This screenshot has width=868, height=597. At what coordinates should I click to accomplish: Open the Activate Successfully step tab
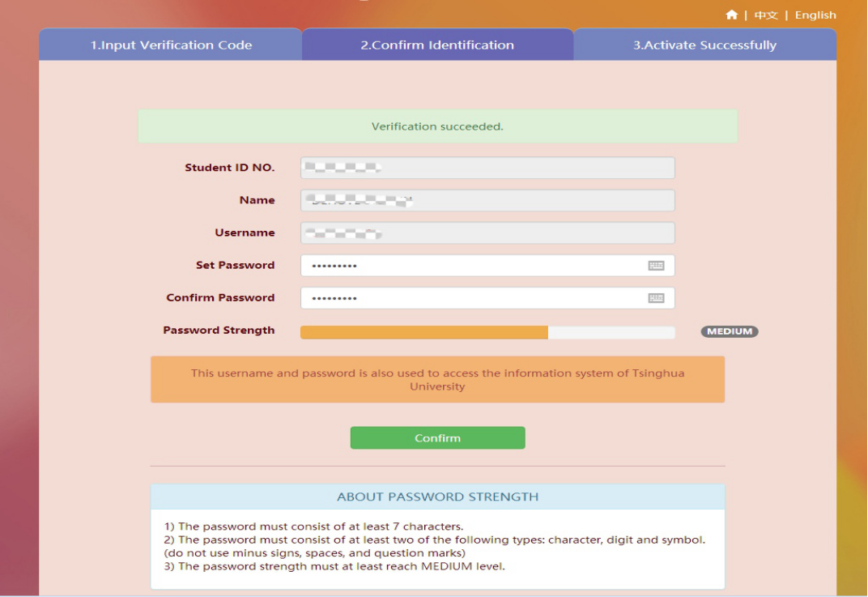(704, 45)
